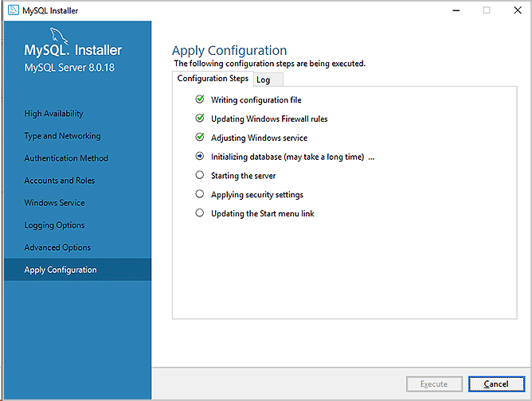Click the 'Apply Configuration' page heading
The height and width of the screenshot is (401, 532).
click(229, 50)
